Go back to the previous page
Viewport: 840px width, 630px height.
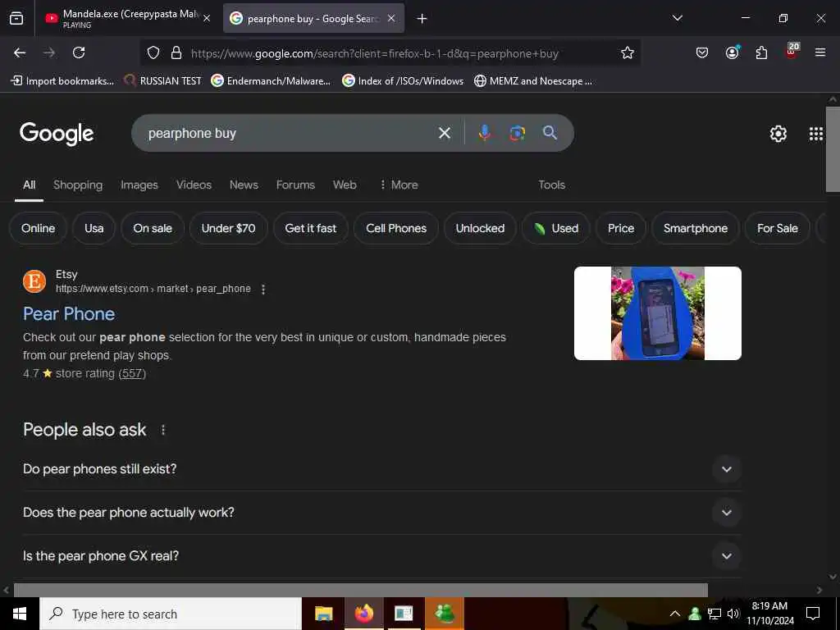tap(20, 52)
